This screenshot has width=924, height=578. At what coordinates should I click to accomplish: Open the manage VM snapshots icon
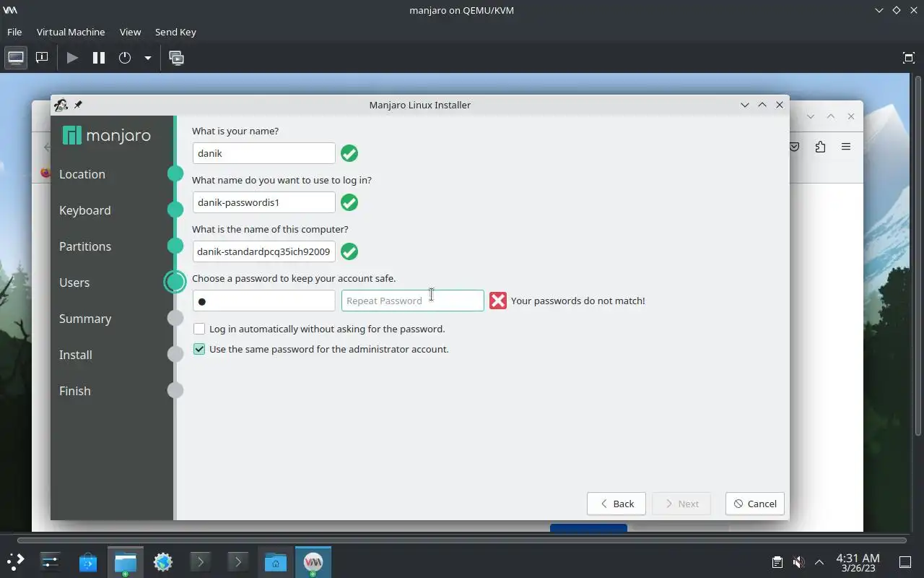pyautogui.click(x=176, y=58)
